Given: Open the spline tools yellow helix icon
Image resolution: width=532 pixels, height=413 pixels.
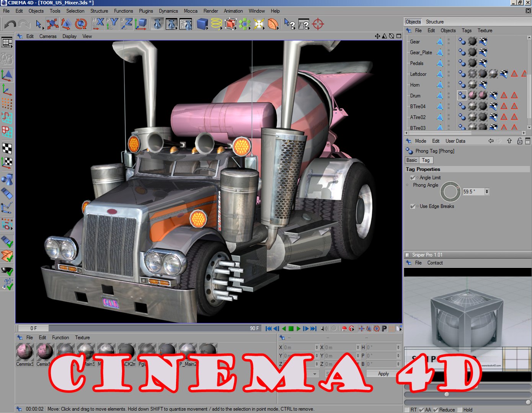Looking at the screenshot, I should click(216, 24).
